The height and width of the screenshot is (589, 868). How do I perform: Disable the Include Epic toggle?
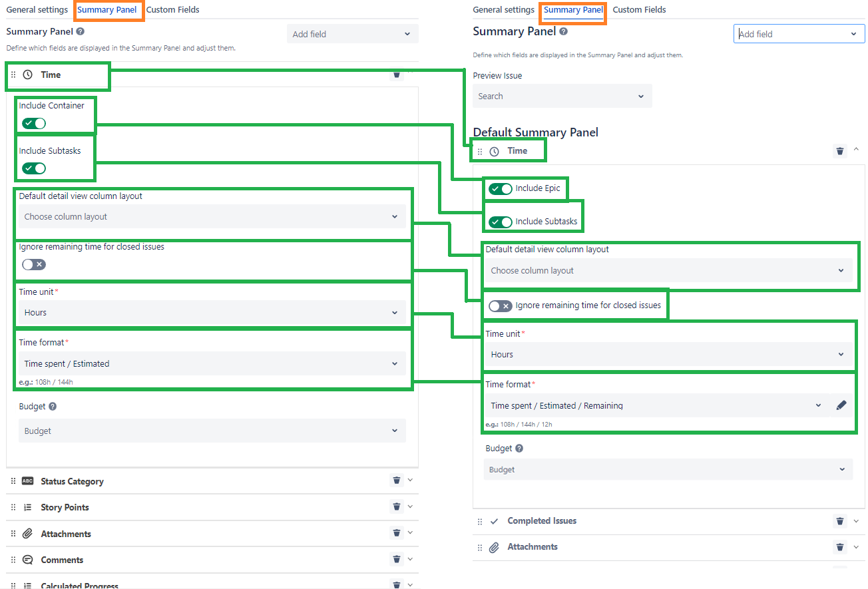[x=500, y=188]
